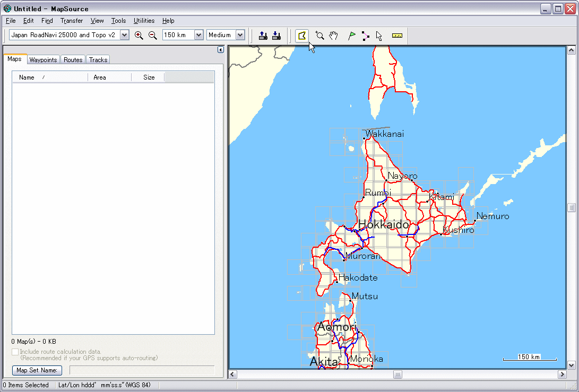Screen dimensions: 579x392
Task: Click the Akita label on the map
Action: 324,362
